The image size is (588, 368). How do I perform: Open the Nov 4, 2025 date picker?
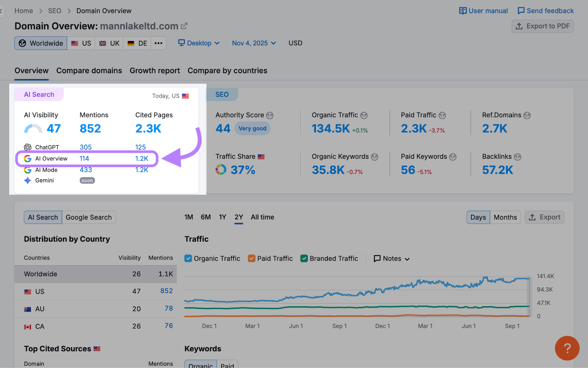254,43
